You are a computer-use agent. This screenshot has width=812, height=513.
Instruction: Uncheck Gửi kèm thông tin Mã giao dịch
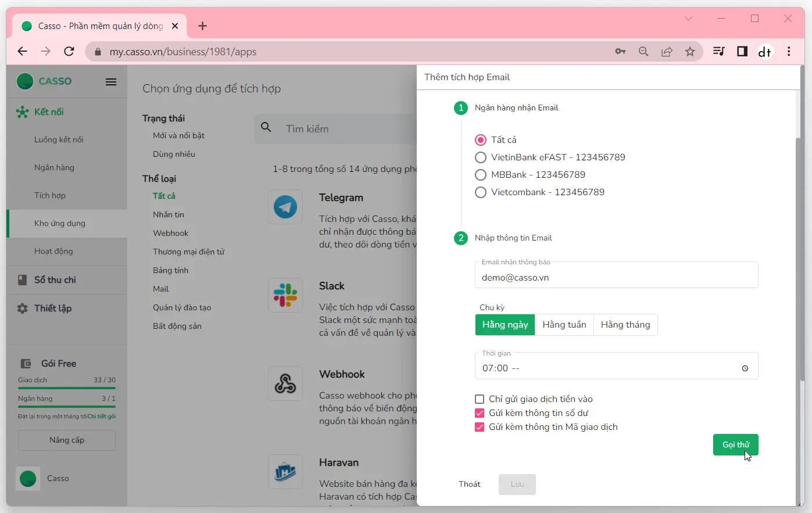click(x=480, y=427)
